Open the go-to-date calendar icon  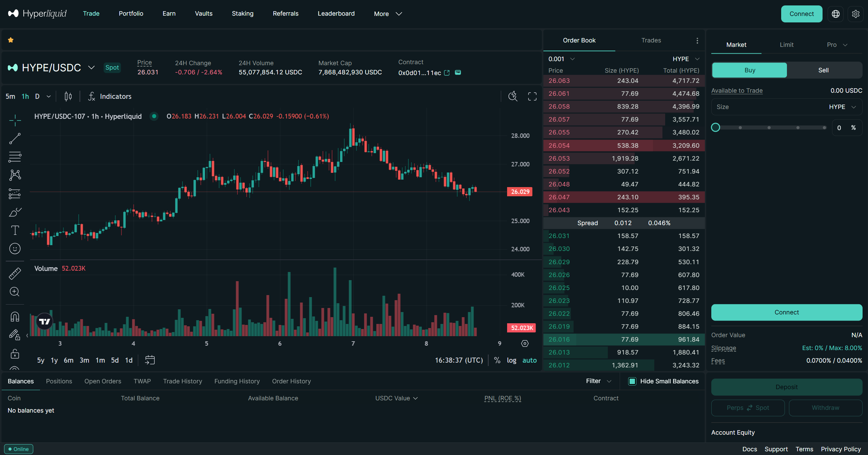point(150,360)
